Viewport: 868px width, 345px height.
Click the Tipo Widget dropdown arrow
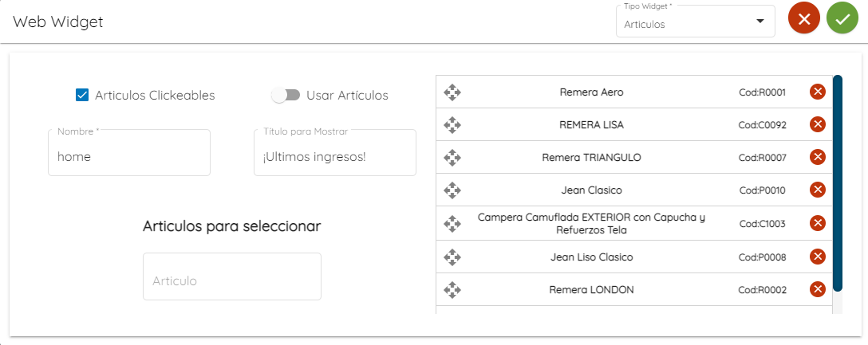pyautogui.click(x=760, y=22)
